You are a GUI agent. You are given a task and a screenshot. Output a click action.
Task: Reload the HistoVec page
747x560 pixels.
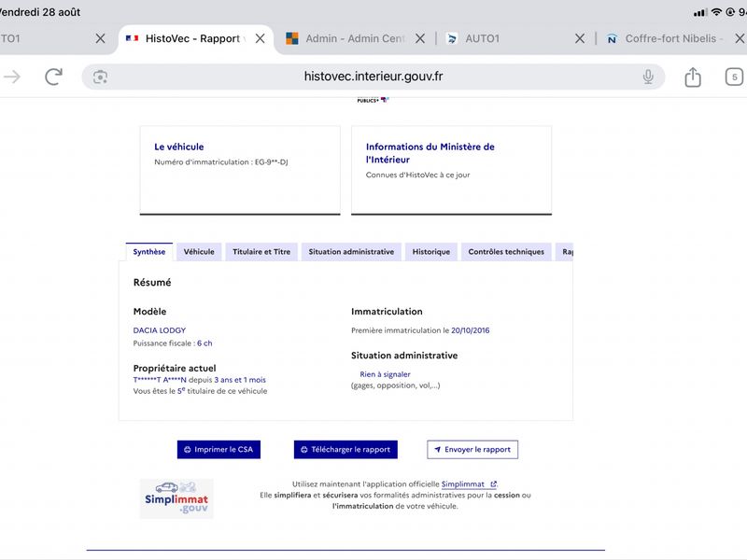(53, 77)
